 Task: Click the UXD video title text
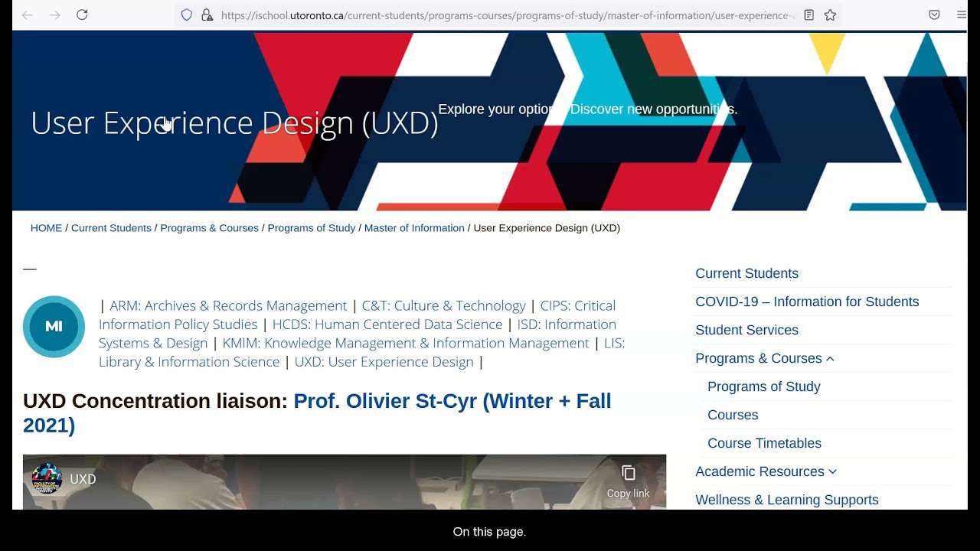[x=83, y=479]
